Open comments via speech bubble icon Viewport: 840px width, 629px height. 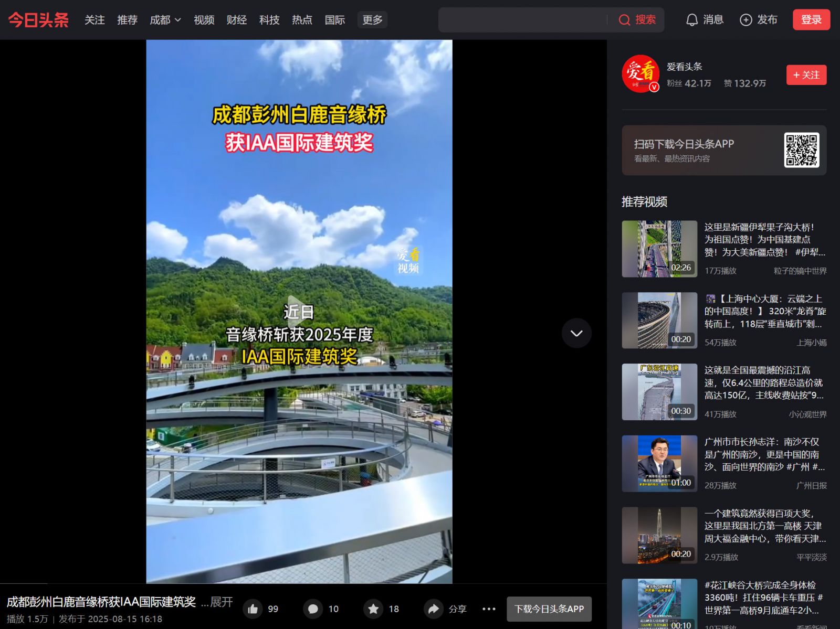click(x=313, y=609)
